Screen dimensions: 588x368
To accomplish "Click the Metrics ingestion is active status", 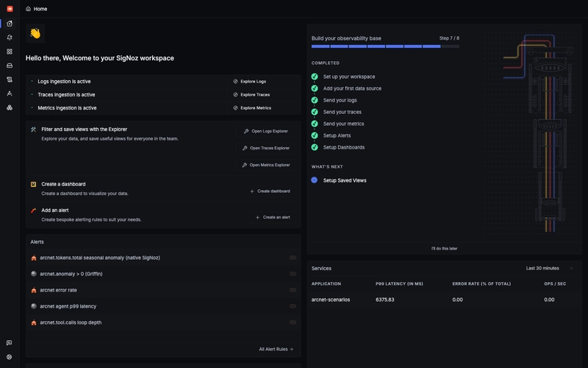I will (x=67, y=107).
